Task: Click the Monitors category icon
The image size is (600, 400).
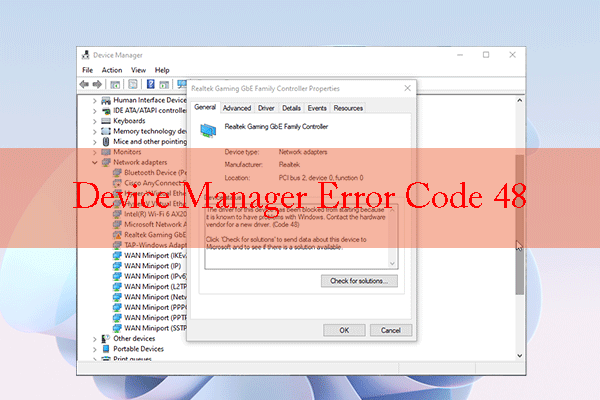Action: pyautogui.click(x=106, y=152)
